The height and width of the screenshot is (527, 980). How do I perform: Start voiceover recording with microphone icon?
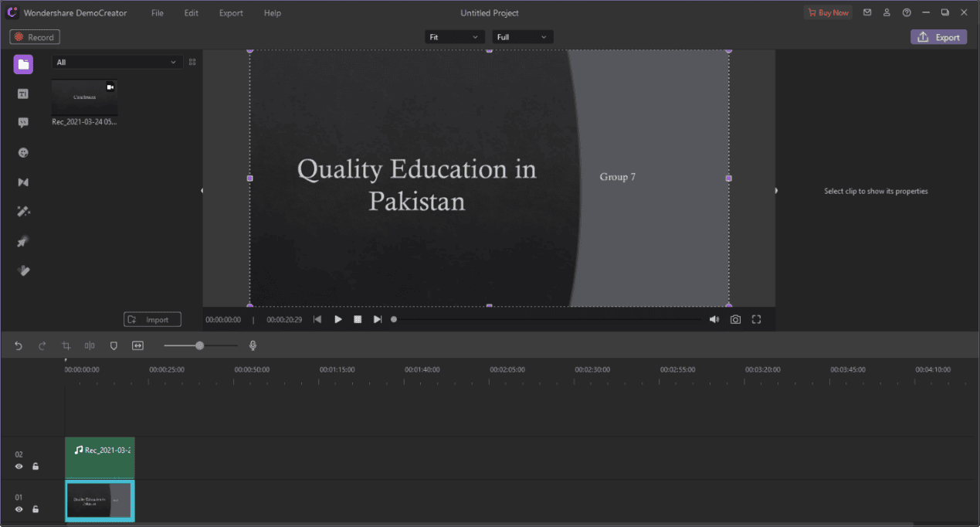point(253,346)
